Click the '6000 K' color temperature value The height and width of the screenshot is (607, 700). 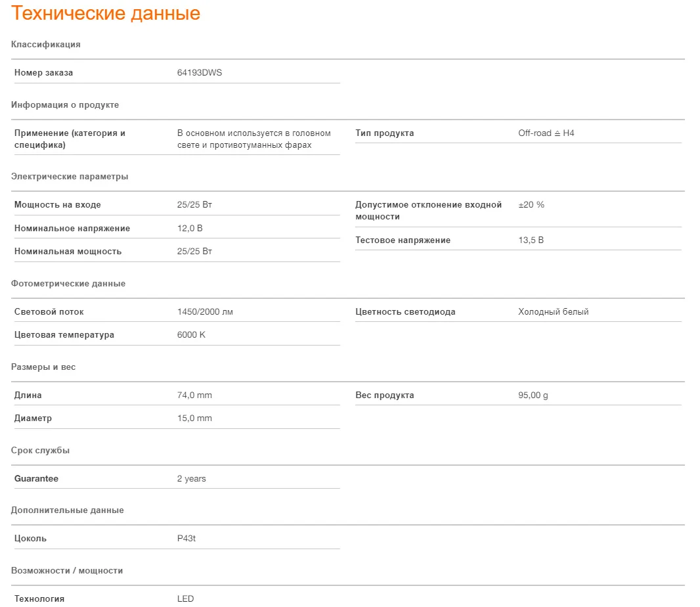191,334
